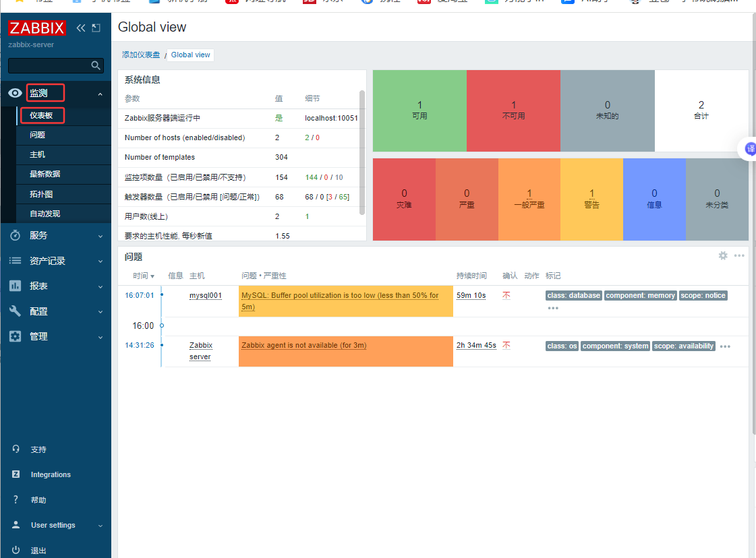Expand the 服务 menu chevron
The width and height of the screenshot is (756, 558).
point(100,236)
